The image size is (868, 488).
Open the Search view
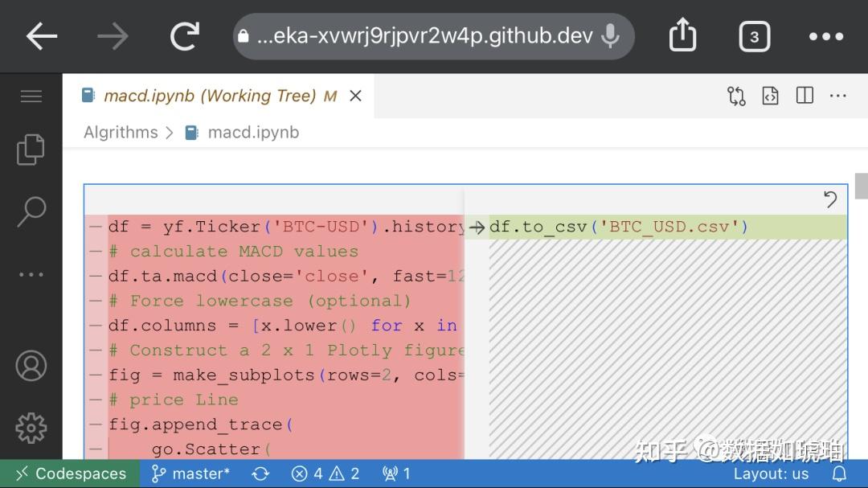click(x=31, y=211)
